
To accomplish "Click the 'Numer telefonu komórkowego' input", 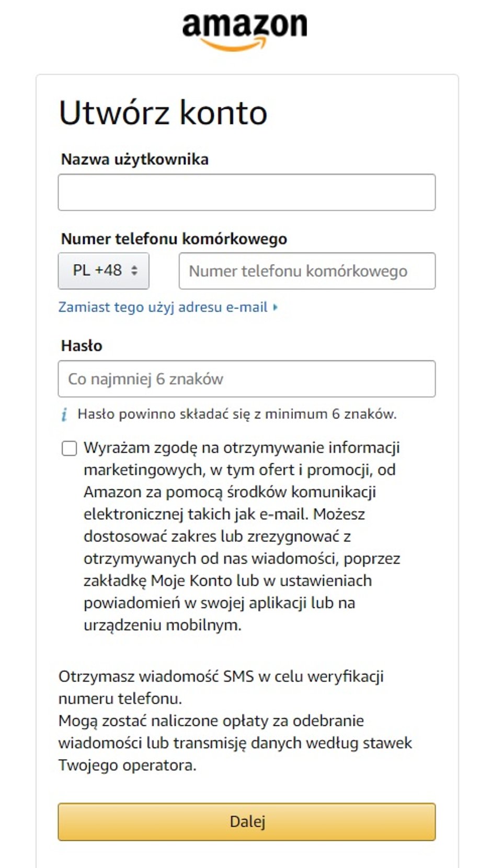I will pyautogui.click(x=307, y=270).
